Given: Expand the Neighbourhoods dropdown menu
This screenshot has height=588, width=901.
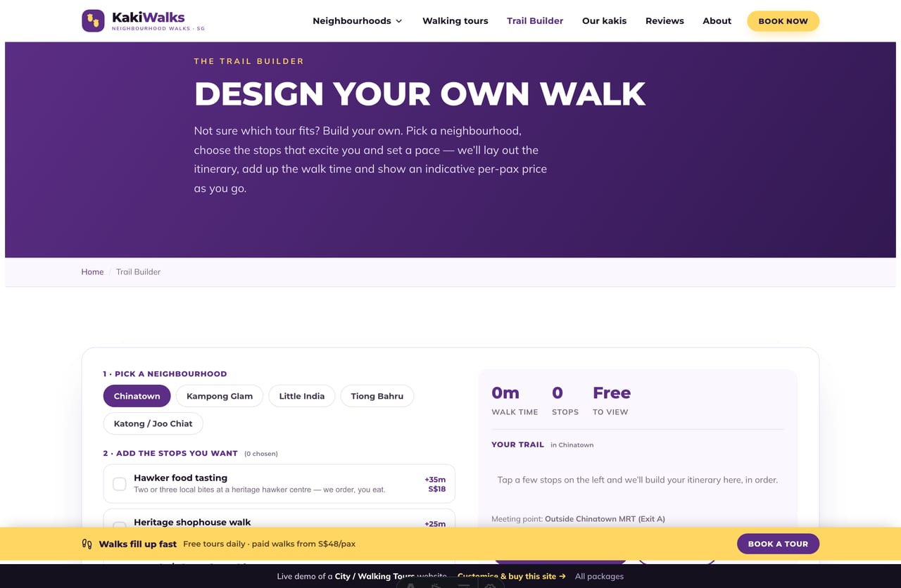Looking at the screenshot, I should [358, 20].
